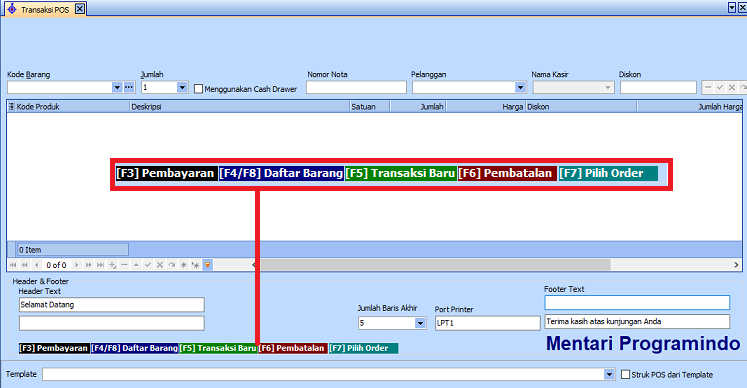Open filter via orange funnel icon

[x=208, y=265]
